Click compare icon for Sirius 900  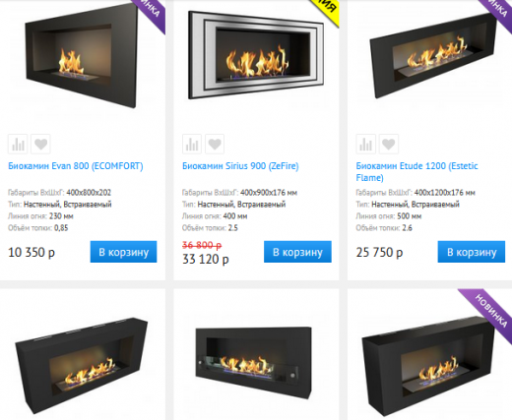coord(192,144)
